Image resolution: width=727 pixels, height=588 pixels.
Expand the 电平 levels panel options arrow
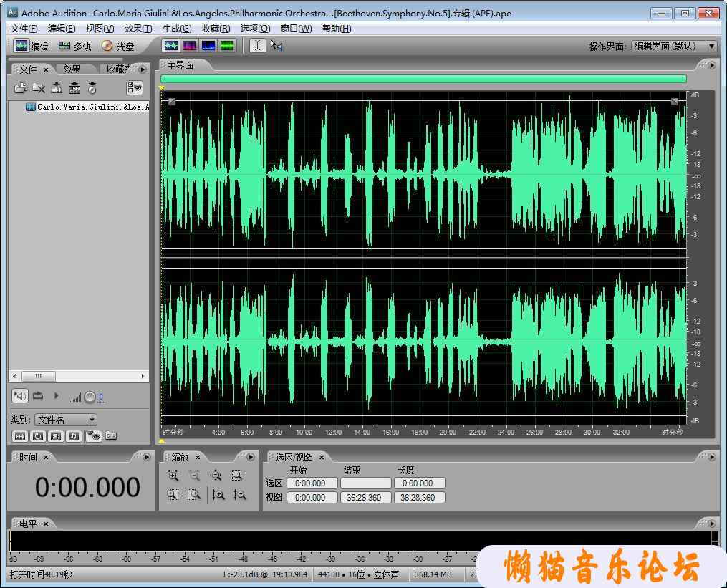click(x=712, y=524)
